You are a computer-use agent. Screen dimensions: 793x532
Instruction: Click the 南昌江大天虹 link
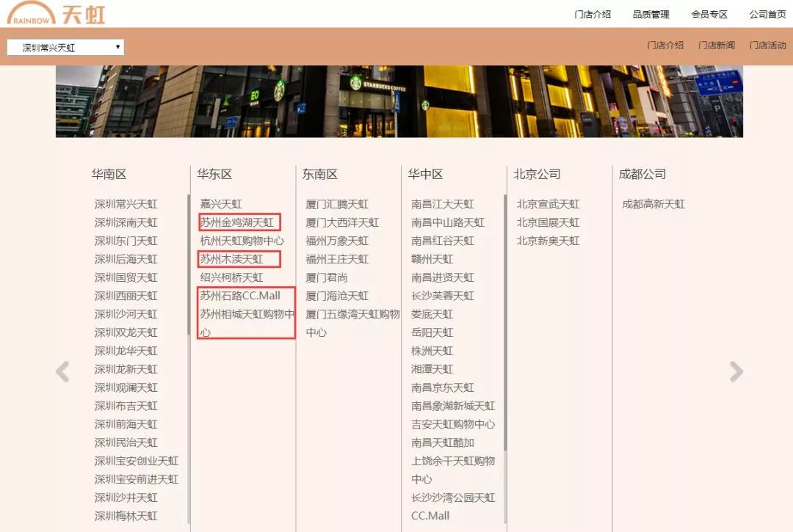coord(442,204)
